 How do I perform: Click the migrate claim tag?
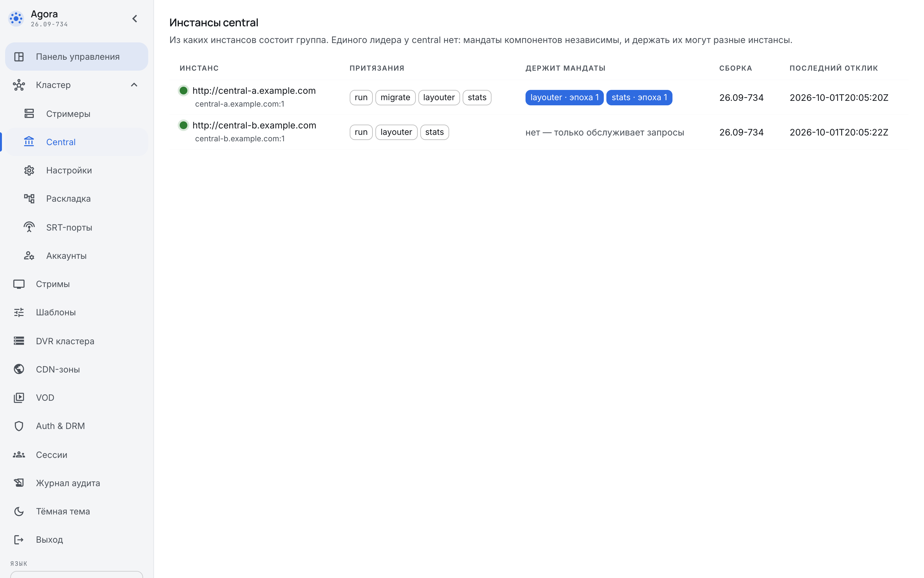[395, 98]
